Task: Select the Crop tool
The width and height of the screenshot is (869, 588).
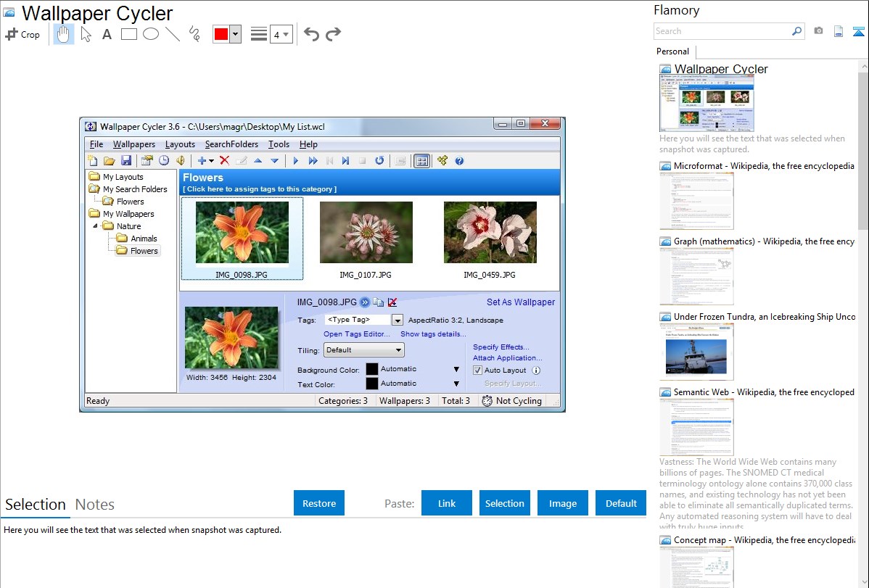Action: (22, 34)
